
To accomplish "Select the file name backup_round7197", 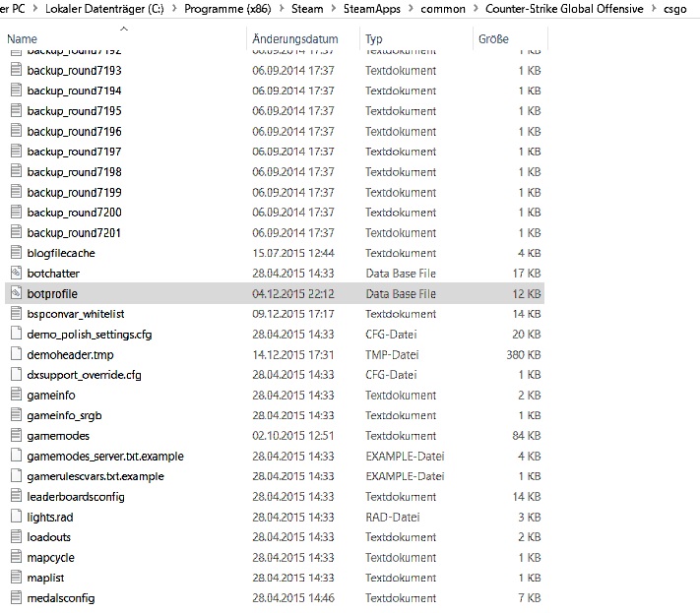I will (74, 152).
